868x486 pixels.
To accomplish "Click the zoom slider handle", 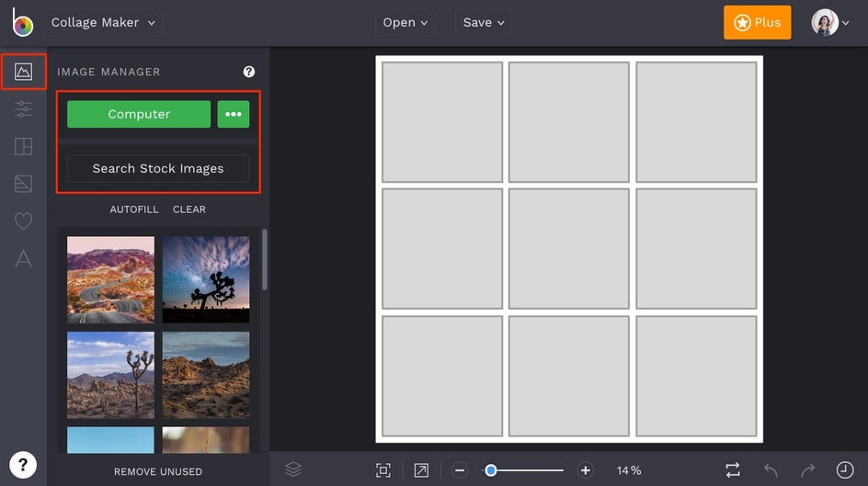I will 491,470.
